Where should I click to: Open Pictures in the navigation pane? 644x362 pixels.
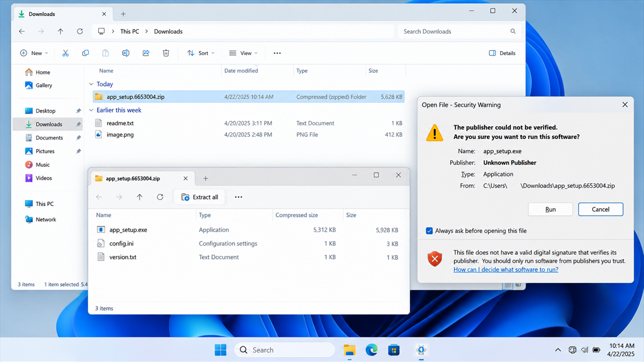[x=45, y=151]
